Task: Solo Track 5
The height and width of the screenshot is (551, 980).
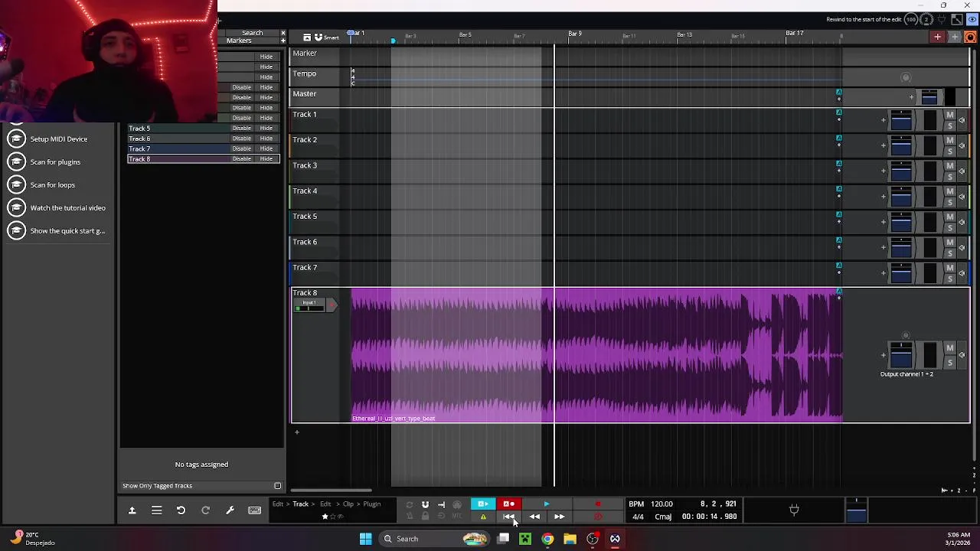Action: 950,228
